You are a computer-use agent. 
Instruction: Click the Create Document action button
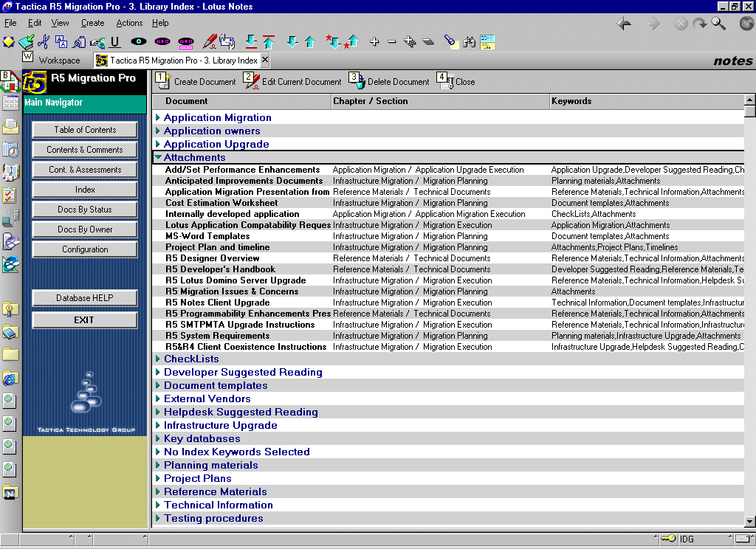196,81
